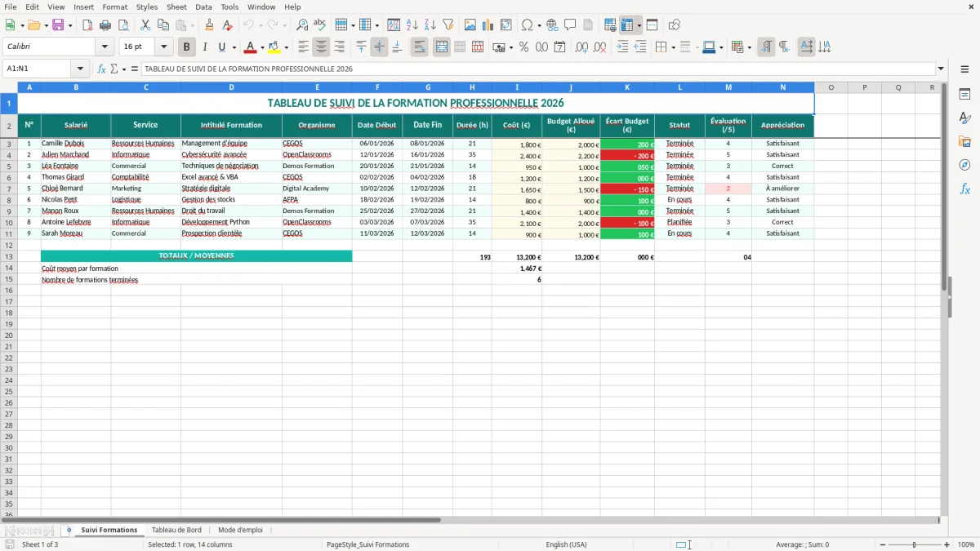980x551 pixels.
Task: Open sidebar Gallery panel icon
Action: point(964,142)
